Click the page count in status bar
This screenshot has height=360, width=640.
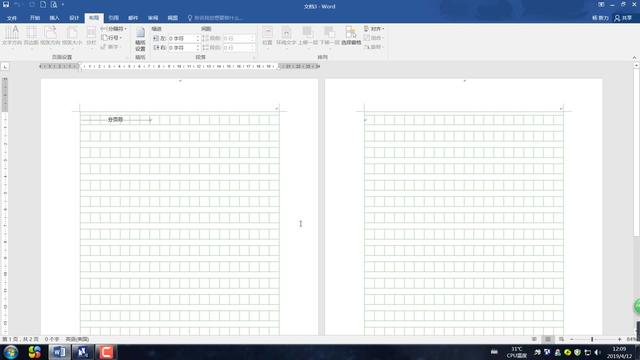20,339
